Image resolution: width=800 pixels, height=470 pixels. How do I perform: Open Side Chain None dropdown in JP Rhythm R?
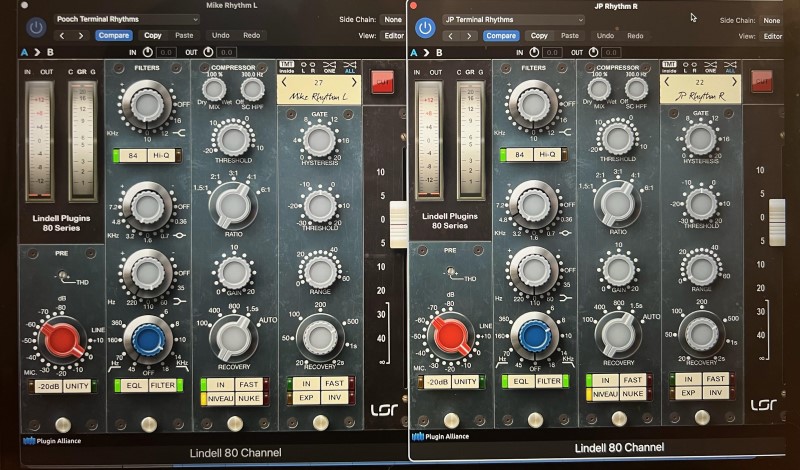(771, 20)
